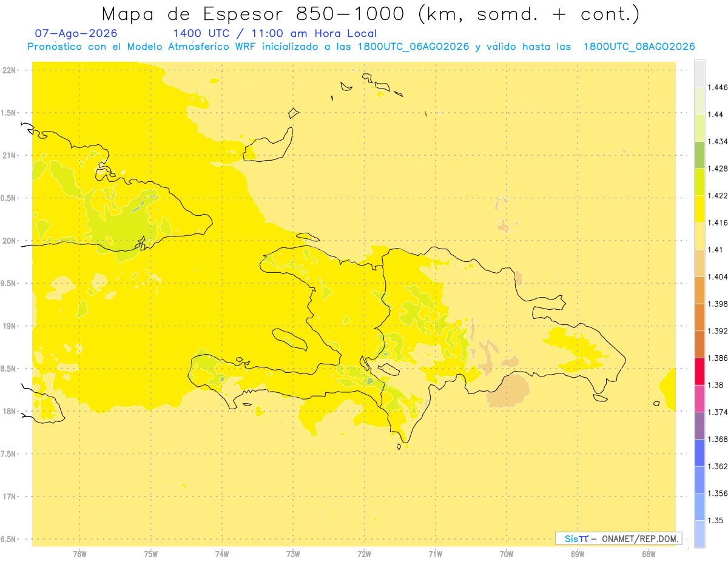
Task: Click the legend value '1.434'
Action: pos(718,141)
